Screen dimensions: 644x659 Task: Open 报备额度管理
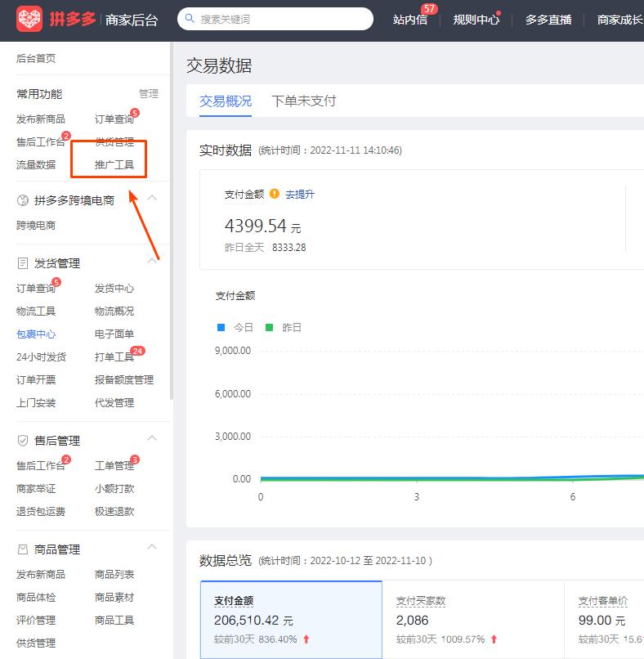click(124, 380)
